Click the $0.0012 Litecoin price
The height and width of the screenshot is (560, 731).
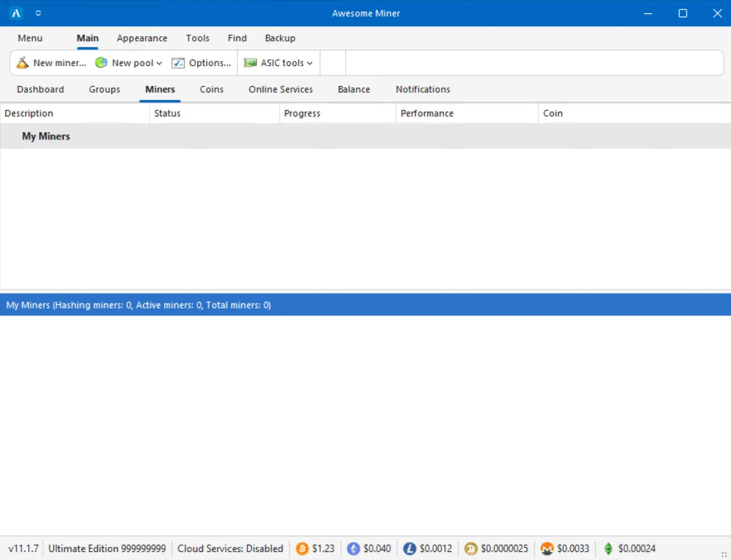[x=436, y=549]
